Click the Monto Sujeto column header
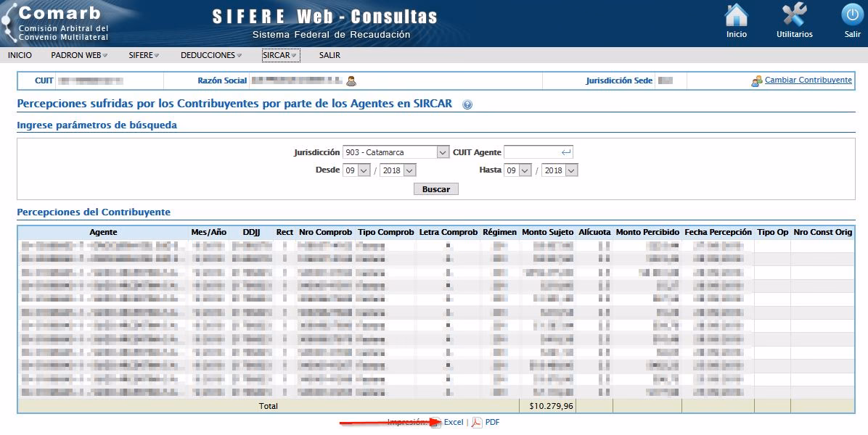The width and height of the screenshot is (868, 435). point(547,232)
